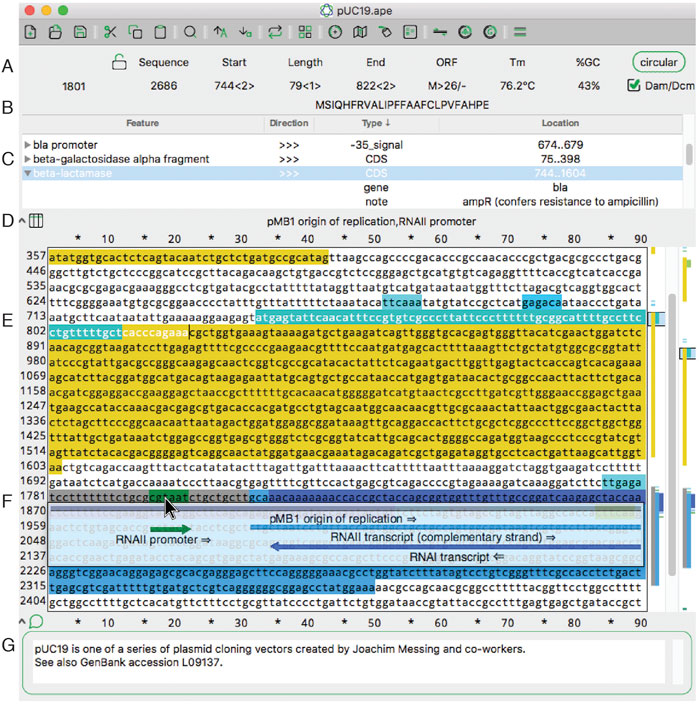The image size is (699, 704).
Task: Toggle the sequence lock icon
Action: tap(119, 62)
